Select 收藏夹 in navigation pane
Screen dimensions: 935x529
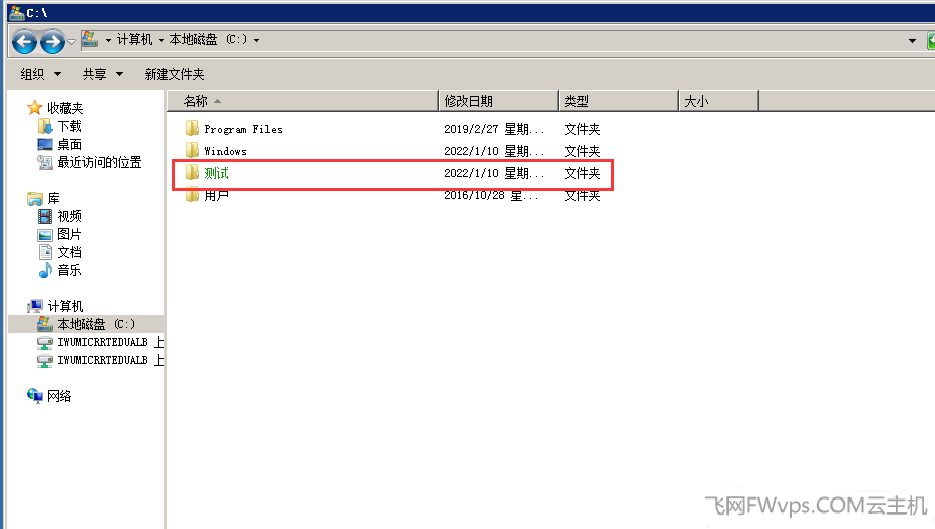65,108
